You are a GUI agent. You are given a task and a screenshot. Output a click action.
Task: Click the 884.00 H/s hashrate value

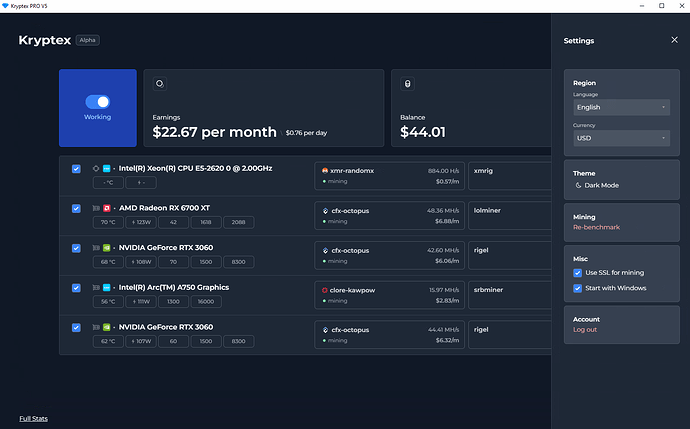pyautogui.click(x=444, y=171)
